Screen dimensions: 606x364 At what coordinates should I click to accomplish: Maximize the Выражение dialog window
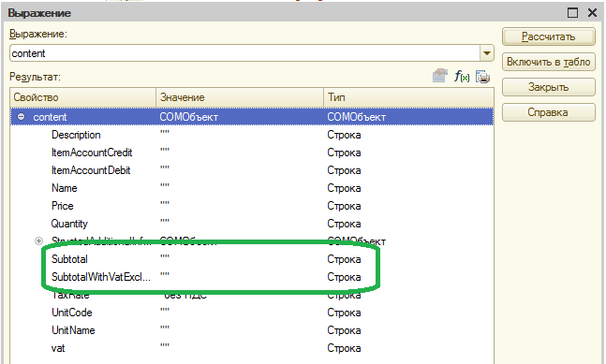click(573, 13)
